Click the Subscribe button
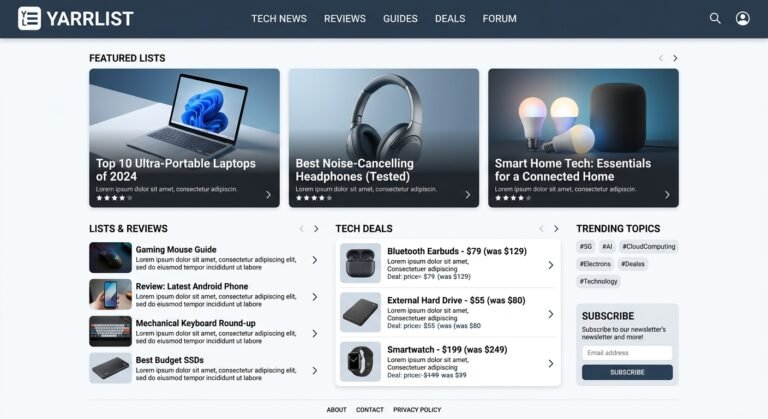This screenshot has height=419, width=768. pos(627,372)
